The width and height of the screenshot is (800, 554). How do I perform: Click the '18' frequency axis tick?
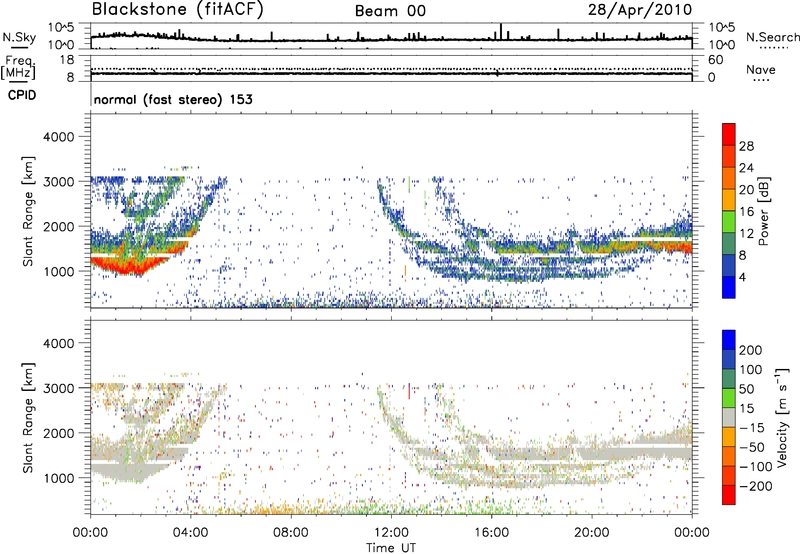(x=67, y=60)
